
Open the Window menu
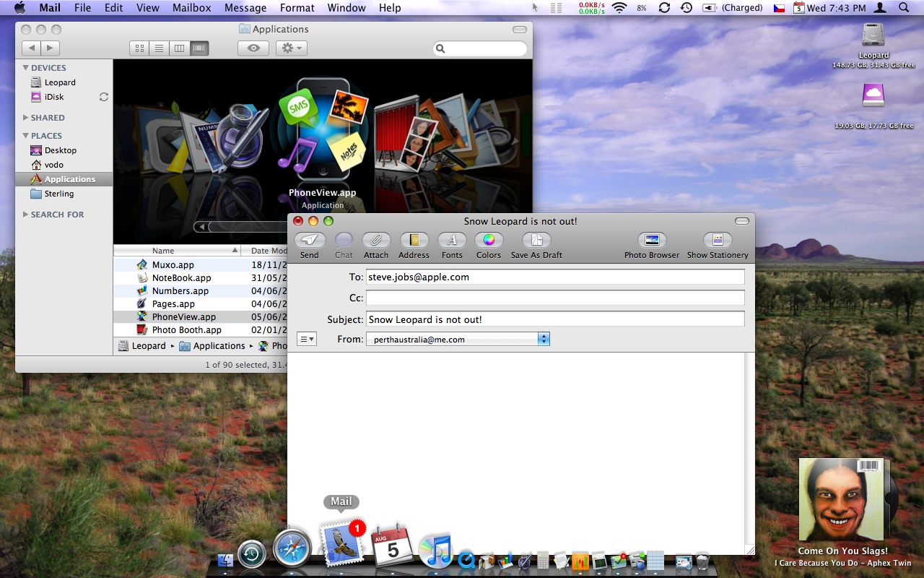[x=346, y=8]
